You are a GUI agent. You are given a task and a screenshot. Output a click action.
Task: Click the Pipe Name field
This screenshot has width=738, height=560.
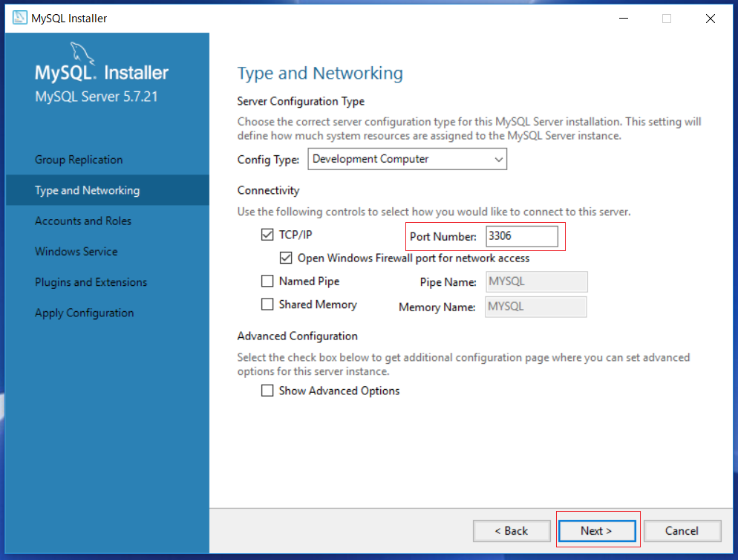pyautogui.click(x=537, y=281)
